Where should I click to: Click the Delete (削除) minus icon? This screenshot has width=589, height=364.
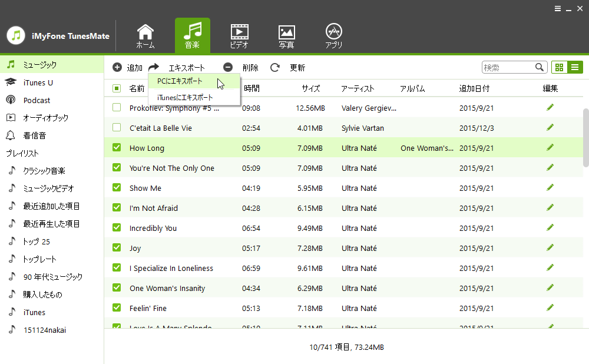click(228, 67)
